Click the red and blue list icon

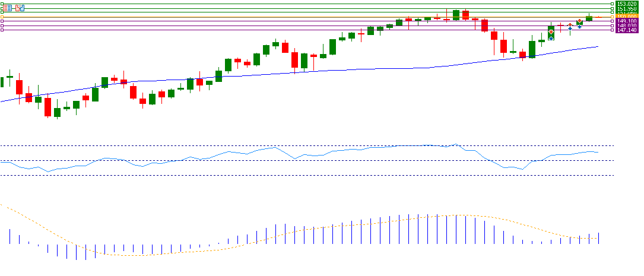(x=7, y=8)
